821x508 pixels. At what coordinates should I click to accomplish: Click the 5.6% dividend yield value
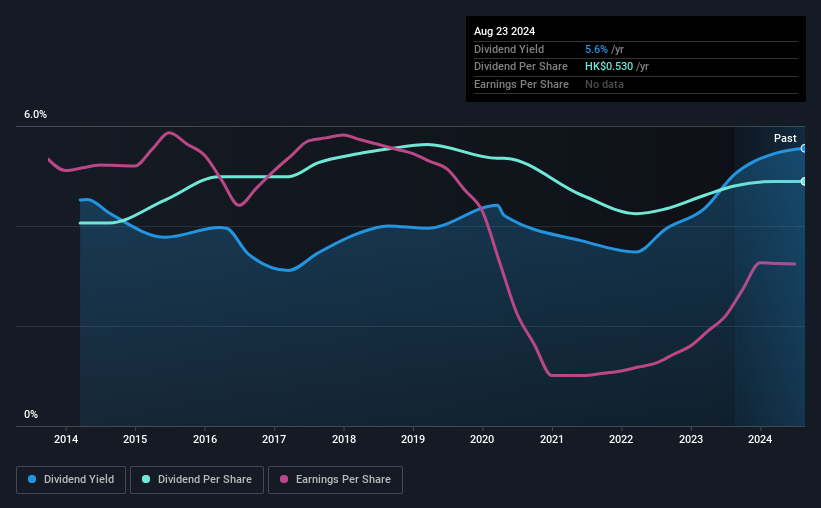pos(596,49)
